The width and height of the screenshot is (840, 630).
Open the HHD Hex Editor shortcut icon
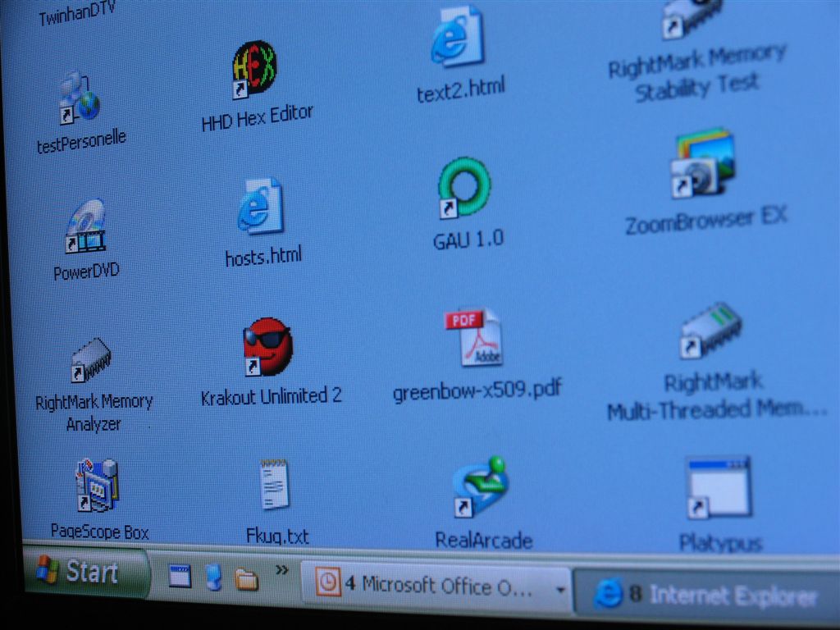[x=254, y=69]
